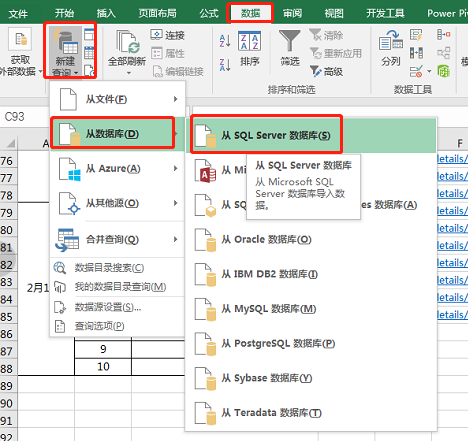This screenshot has height=441, width=468.
Task: Choose 从 Oracle 数据库(O)
Action: click(x=311, y=239)
